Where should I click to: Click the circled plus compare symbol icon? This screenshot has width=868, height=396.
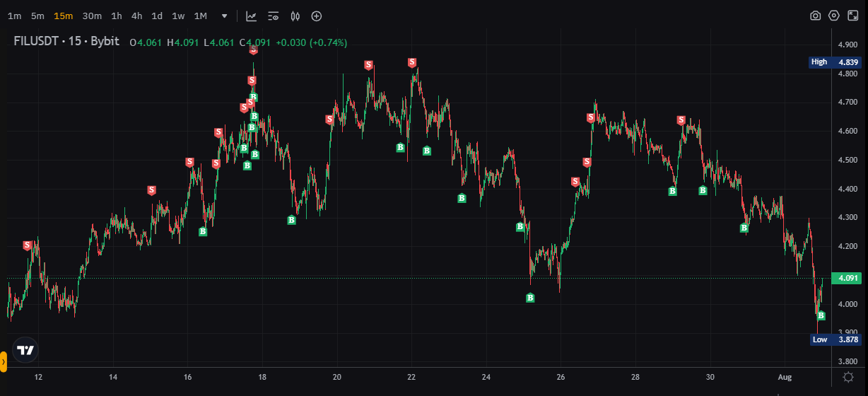(x=317, y=16)
